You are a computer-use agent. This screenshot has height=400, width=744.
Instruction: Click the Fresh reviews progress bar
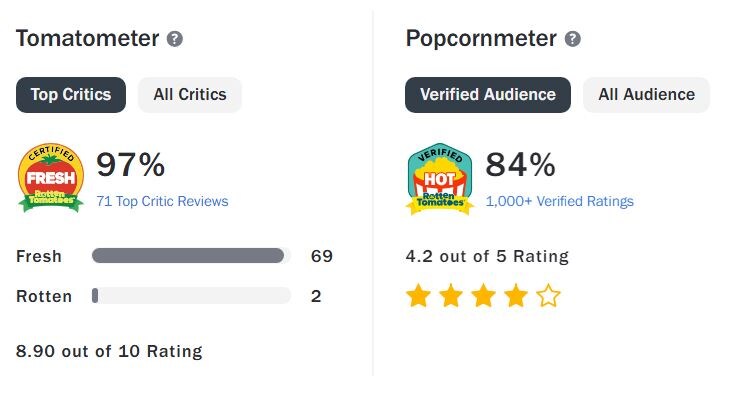click(191, 256)
